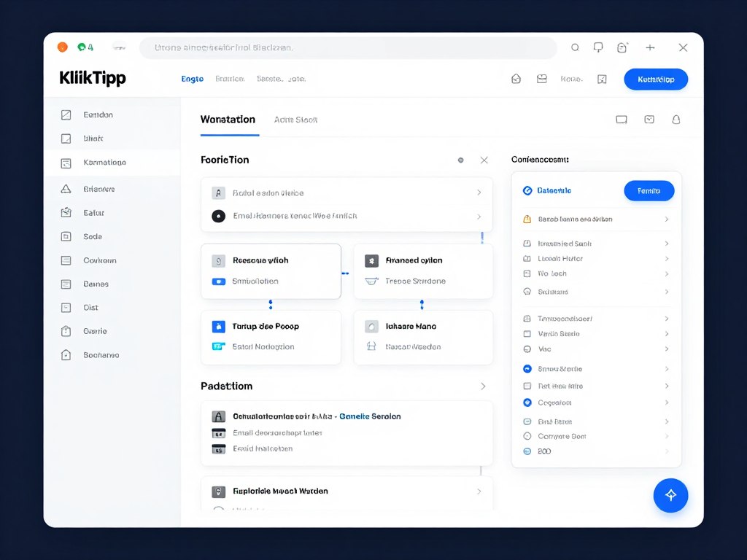Click the dark email icon beside Emed Jhanners

(x=218, y=216)
